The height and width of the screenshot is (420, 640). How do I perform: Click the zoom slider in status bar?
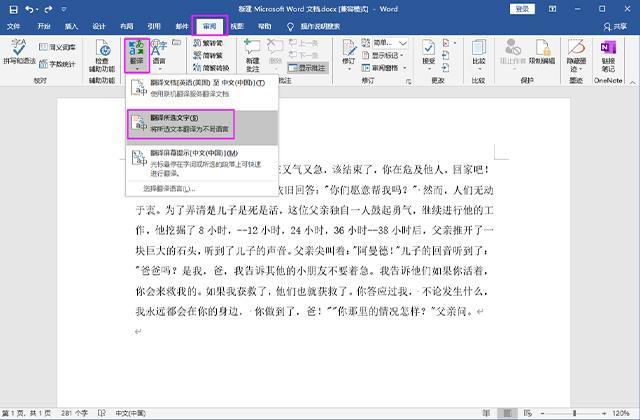pyautogui.click(x=574, y=413)
